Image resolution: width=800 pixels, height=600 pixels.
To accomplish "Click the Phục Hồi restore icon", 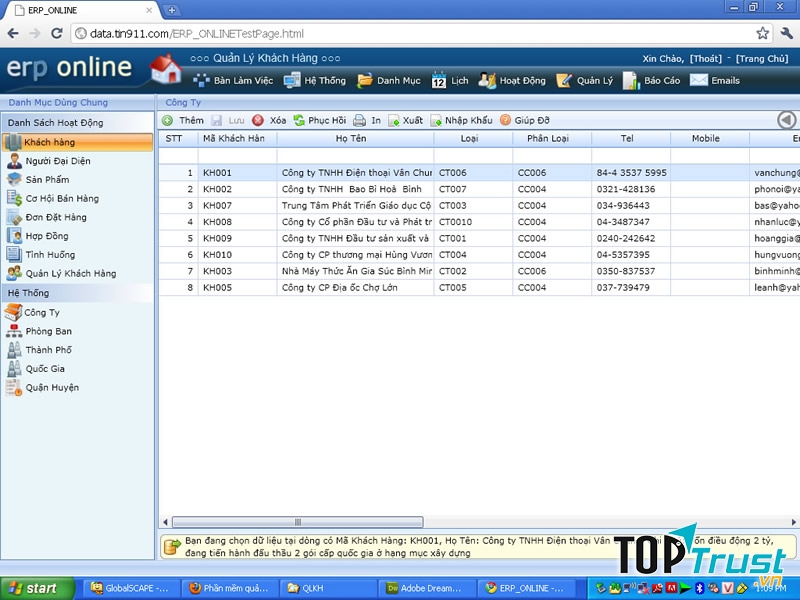I will pos(298,120).
